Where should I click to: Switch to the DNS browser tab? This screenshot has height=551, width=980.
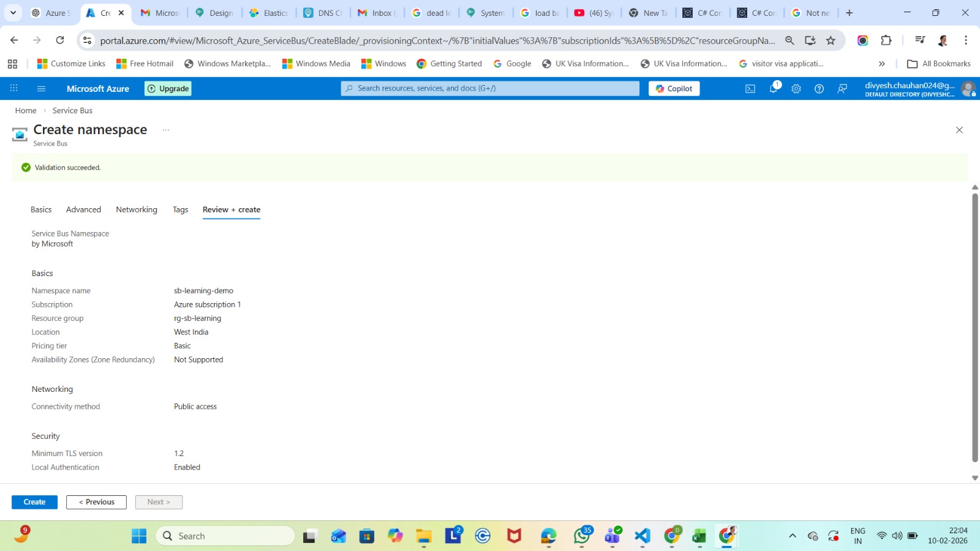[x=324, y=13]
